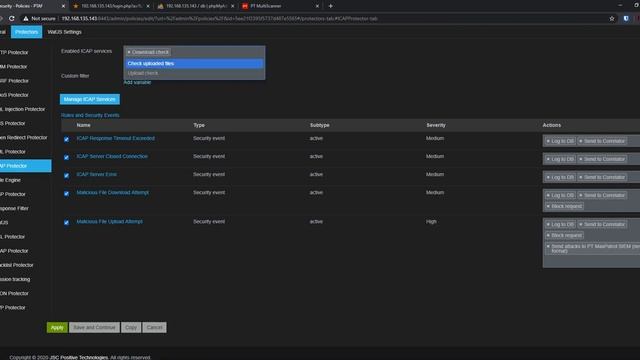The height and width of the screenshot is (360, 640).
Task: Close the phpMyAdmin browser tab
Action: (232, 6)
